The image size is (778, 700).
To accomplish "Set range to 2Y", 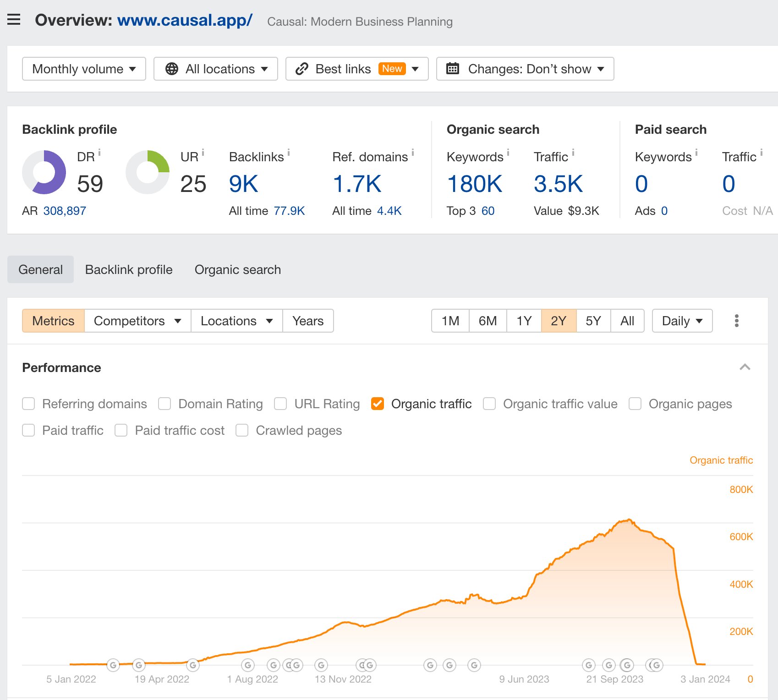I will [x=559, y=321].
